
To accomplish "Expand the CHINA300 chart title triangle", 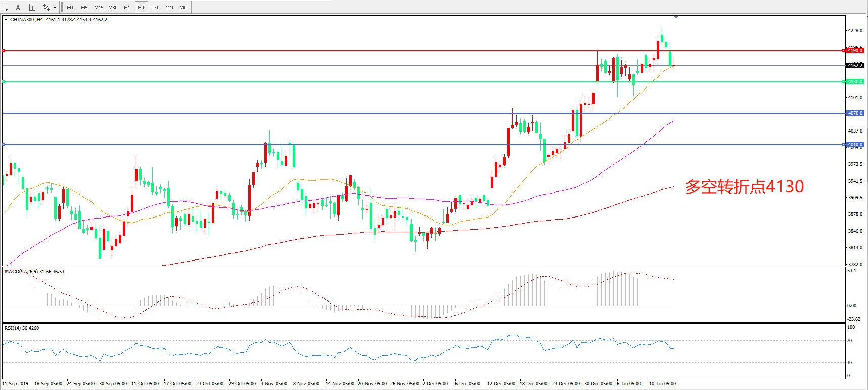I will point(6,20).
